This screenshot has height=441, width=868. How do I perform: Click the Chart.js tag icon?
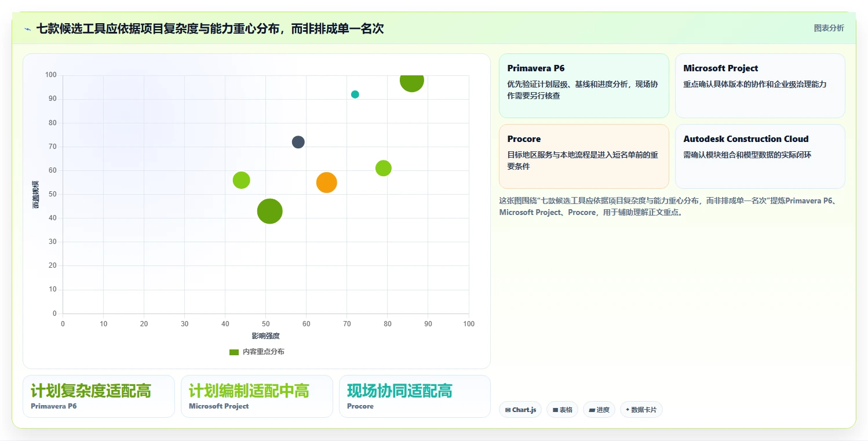pos(508,410)
